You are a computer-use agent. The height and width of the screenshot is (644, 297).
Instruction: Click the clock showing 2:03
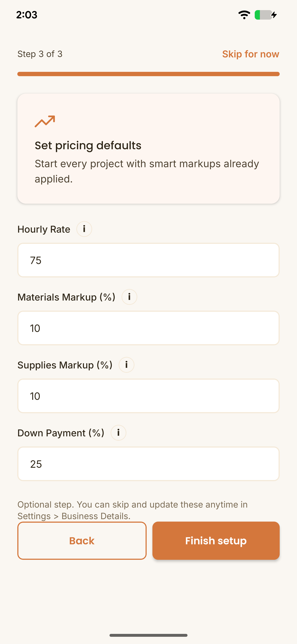pos(26,15)
